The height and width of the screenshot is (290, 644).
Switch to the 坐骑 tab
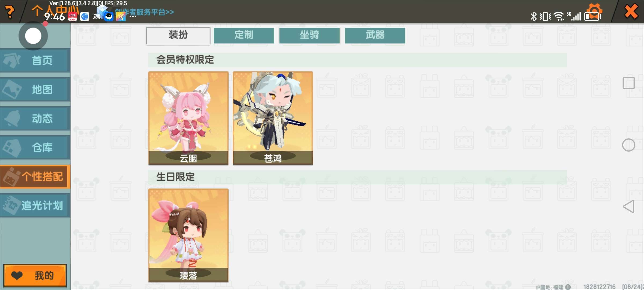(x=309, y=35)
